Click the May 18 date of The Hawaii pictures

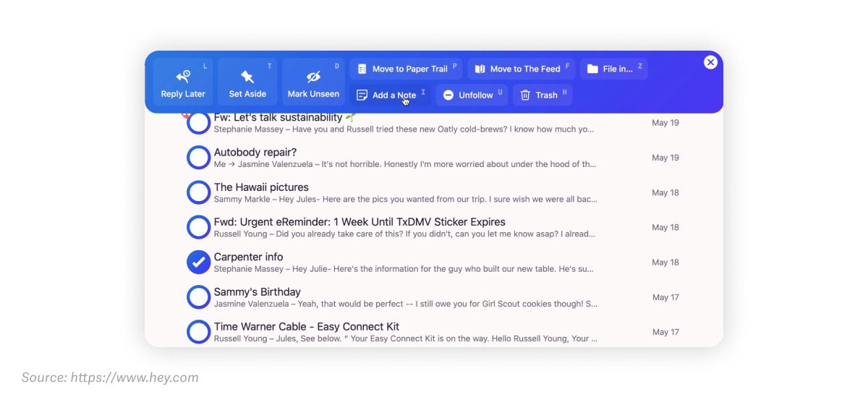(x=665, y=192)
